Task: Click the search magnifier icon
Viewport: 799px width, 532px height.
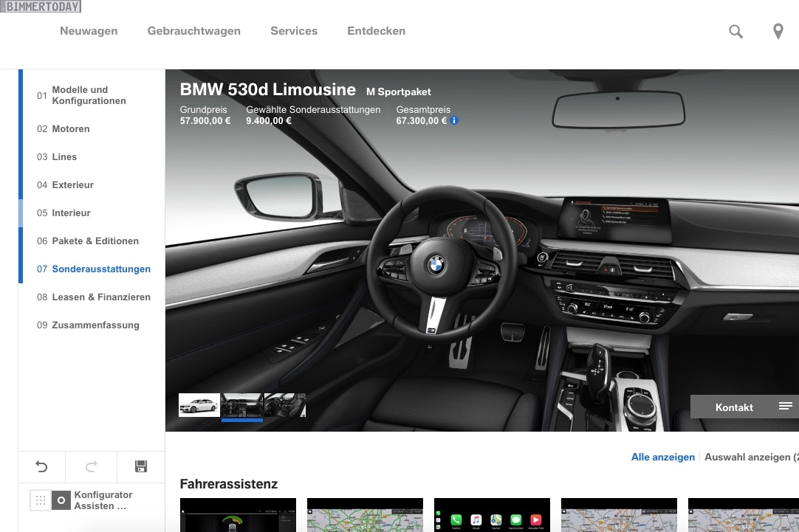Action: (x=735, y=31)
